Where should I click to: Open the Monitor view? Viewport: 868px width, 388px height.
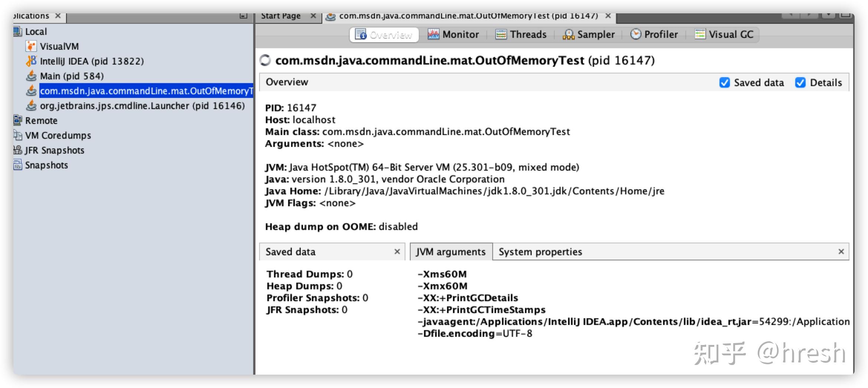click(453, 34)
